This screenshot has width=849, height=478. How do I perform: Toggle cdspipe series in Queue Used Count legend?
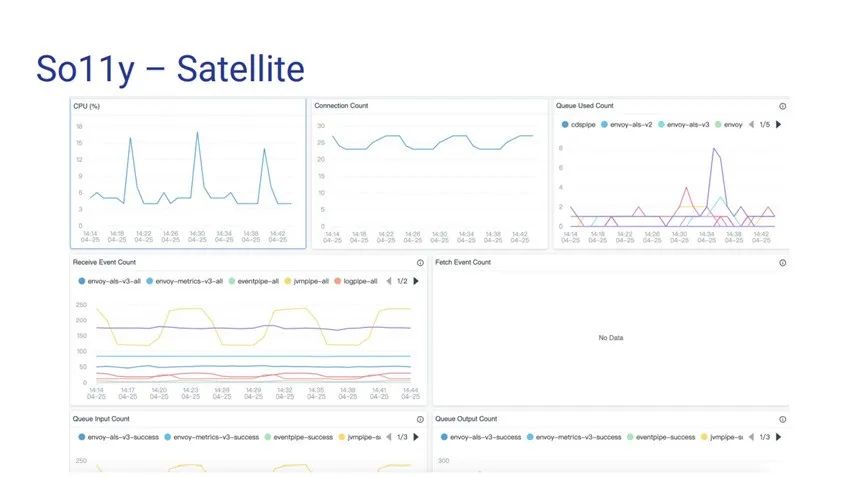pos(578,125)
